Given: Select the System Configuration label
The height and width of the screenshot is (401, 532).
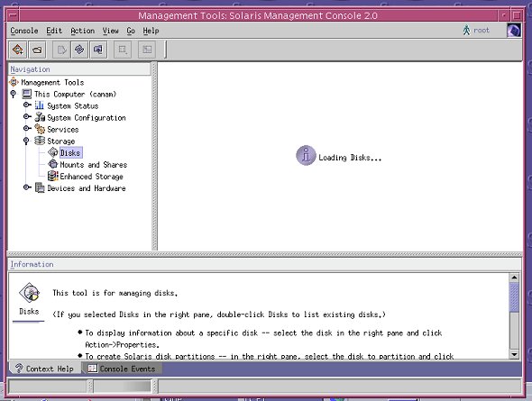Looking at the screenshot, I should click(x=87, y=118).
